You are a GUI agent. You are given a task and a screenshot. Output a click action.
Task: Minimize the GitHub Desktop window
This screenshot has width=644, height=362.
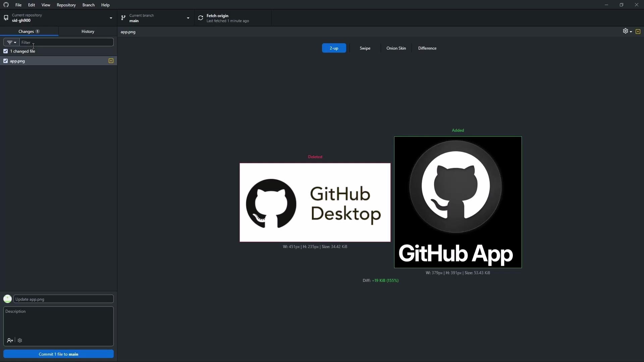(x=606, y=5)
